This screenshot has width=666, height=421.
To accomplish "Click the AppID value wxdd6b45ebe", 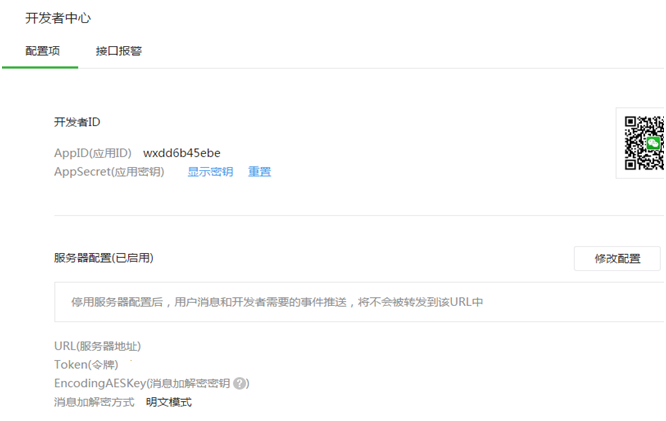I will tap(182, 153).
